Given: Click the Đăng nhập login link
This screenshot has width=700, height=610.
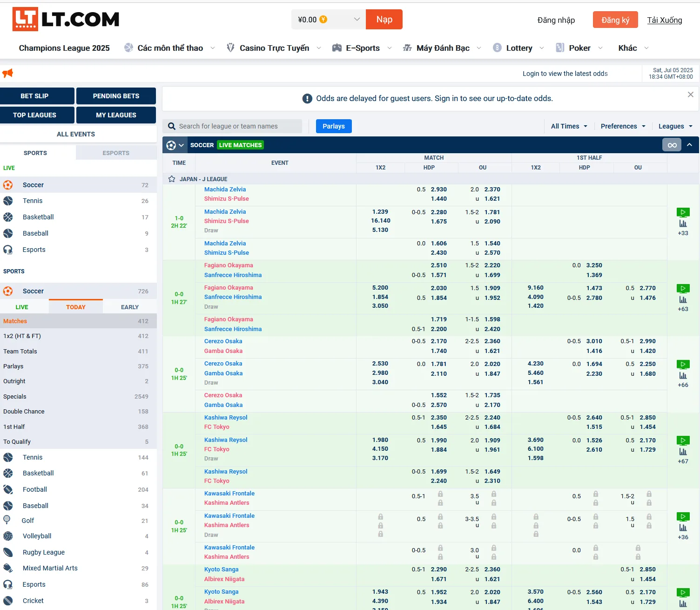Looking at the screenshot, I should pyautogui.click(x=556, y=20).
